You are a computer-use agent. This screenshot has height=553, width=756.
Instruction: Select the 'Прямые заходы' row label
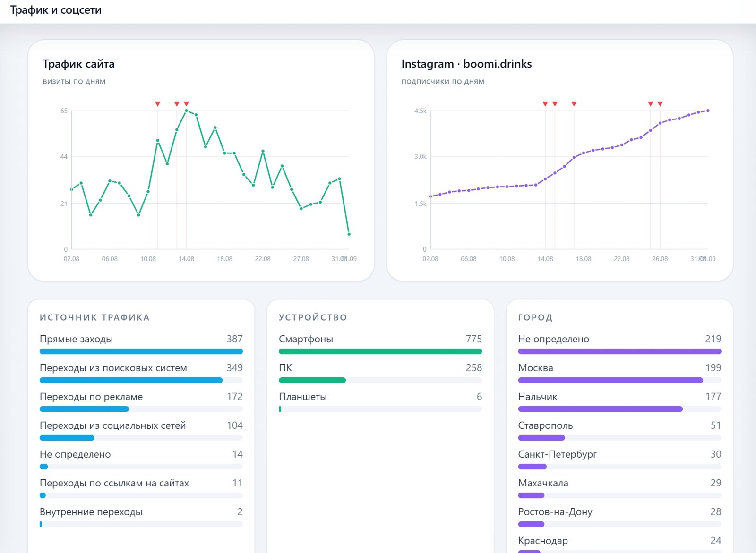point(76,339)
